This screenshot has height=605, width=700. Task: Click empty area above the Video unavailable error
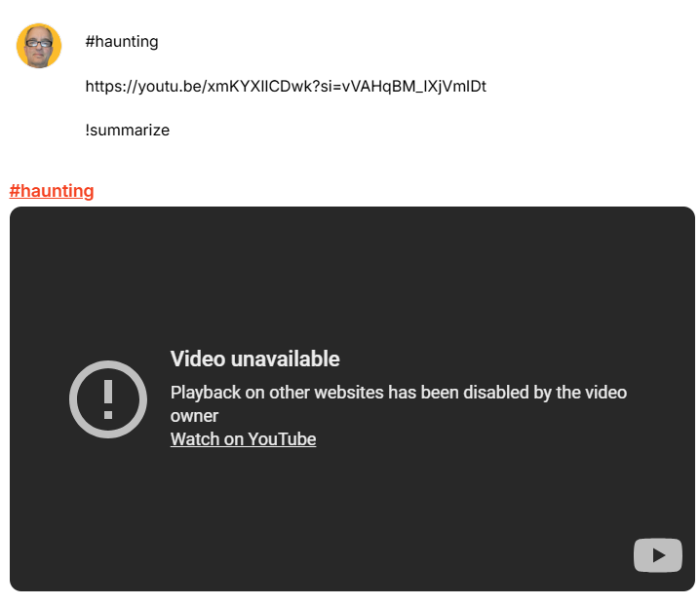coord(352,277)
